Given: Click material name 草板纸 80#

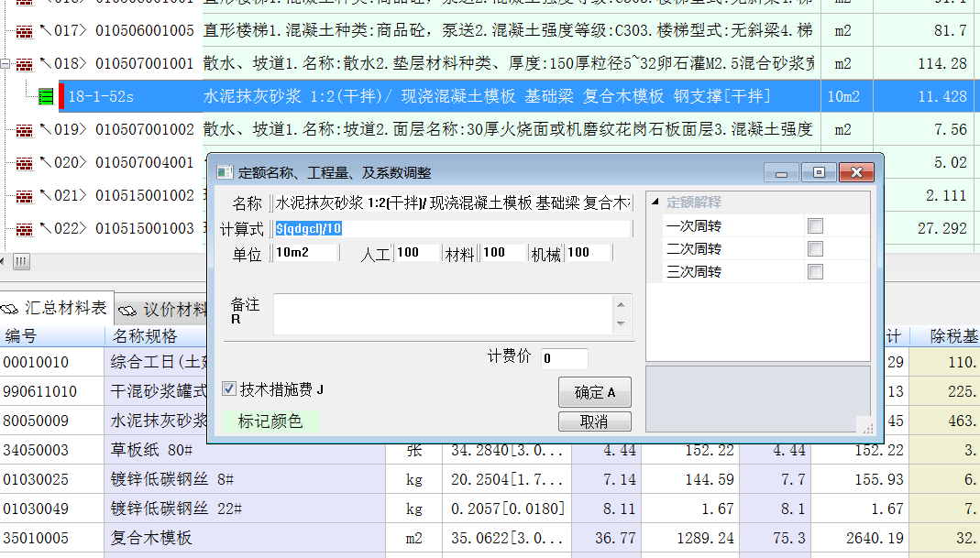Looking at the screenshot, I should tap(151, 450).
